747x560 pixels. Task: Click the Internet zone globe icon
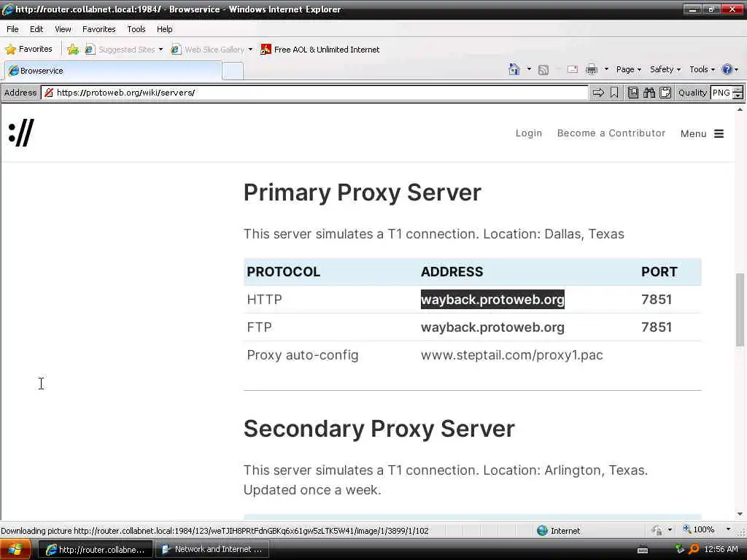[x=542, y=531]
